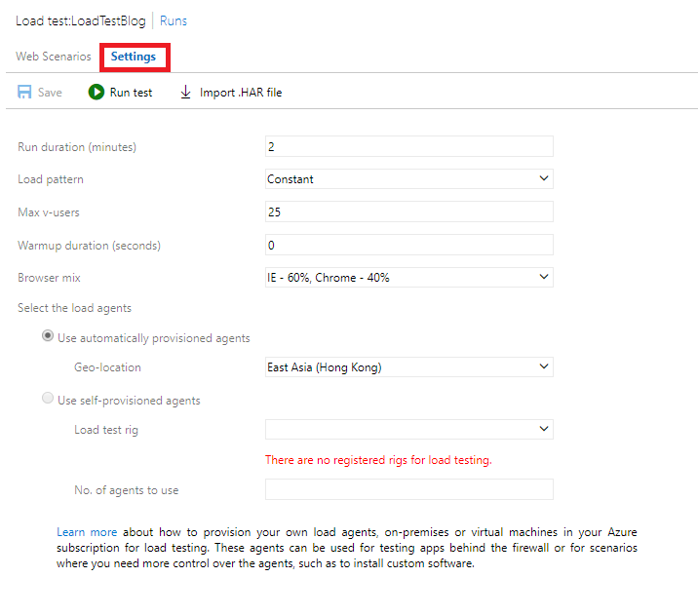Click the Import .HAR file download arrow icon
Viewport: 698px width, 616px height.
[185, 93]
